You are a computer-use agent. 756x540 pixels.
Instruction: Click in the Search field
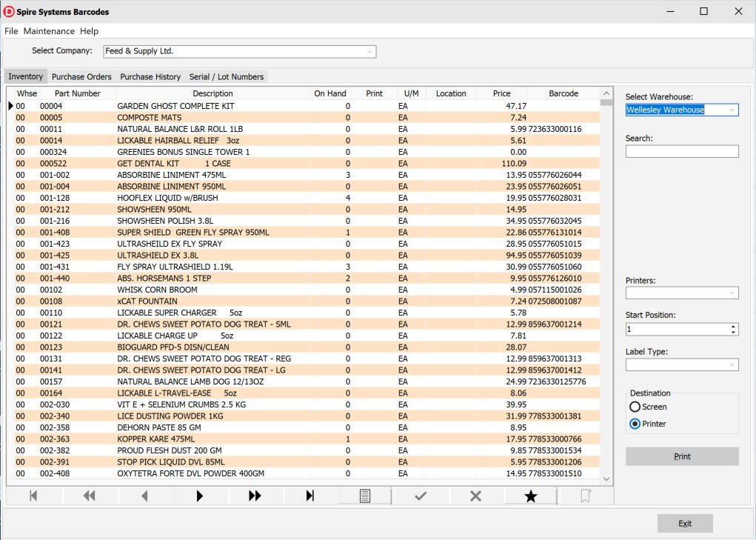click(x=682, y=151)
